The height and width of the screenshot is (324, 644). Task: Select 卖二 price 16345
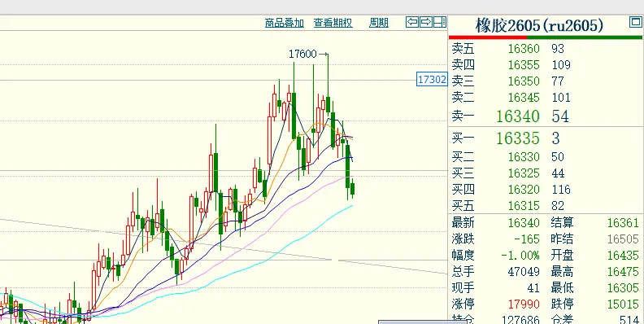[x=524, y=98]
